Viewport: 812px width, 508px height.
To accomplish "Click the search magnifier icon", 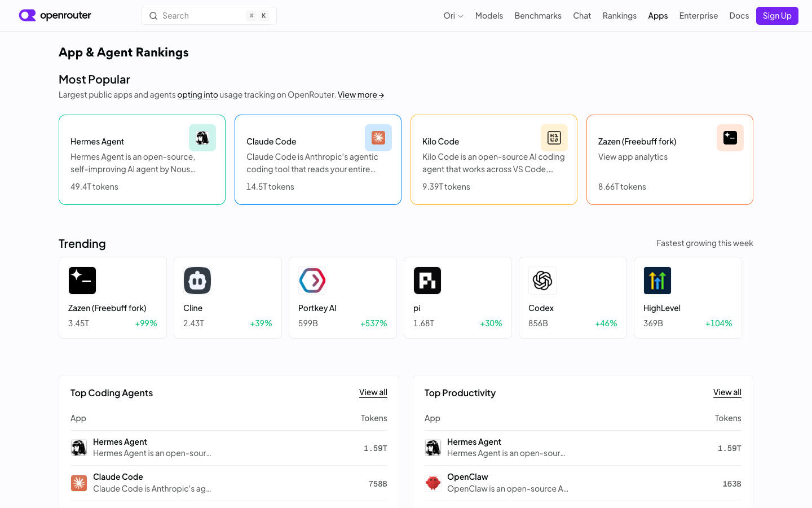I will point(153,16).
